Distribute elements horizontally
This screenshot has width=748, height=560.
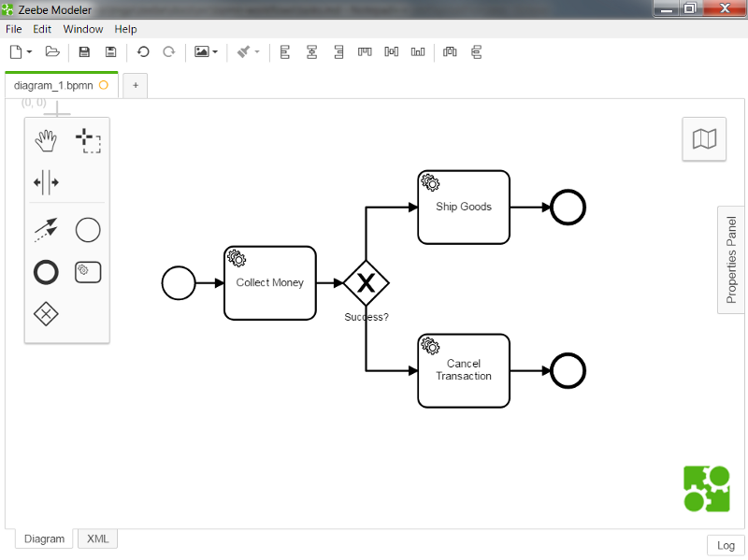[x=450, y=51]
